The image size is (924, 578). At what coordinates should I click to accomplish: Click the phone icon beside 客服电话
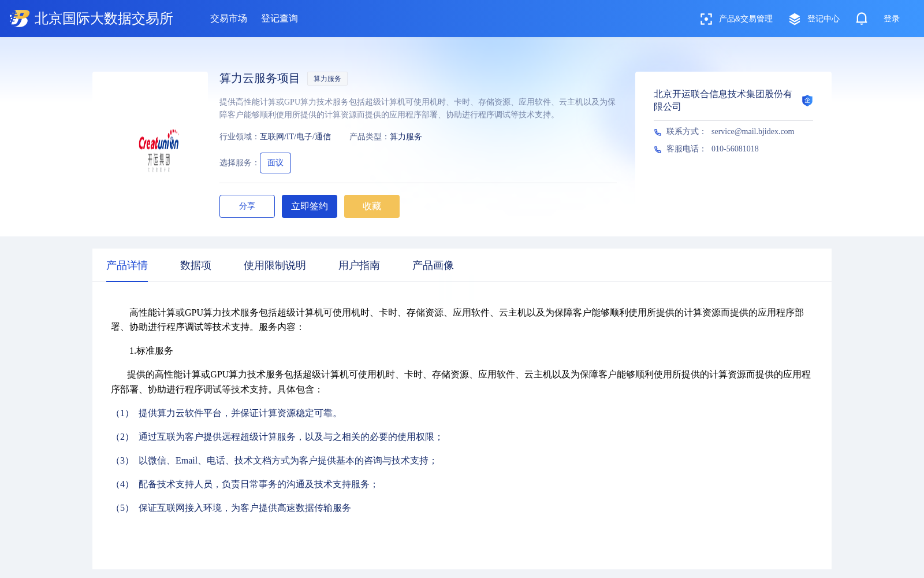click(657, 150)
